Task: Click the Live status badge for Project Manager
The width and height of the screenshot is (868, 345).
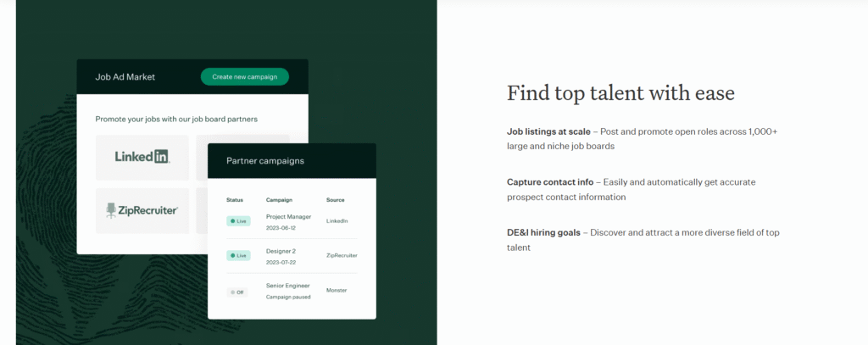Action: pyautogui.click(x=238, y=221)
